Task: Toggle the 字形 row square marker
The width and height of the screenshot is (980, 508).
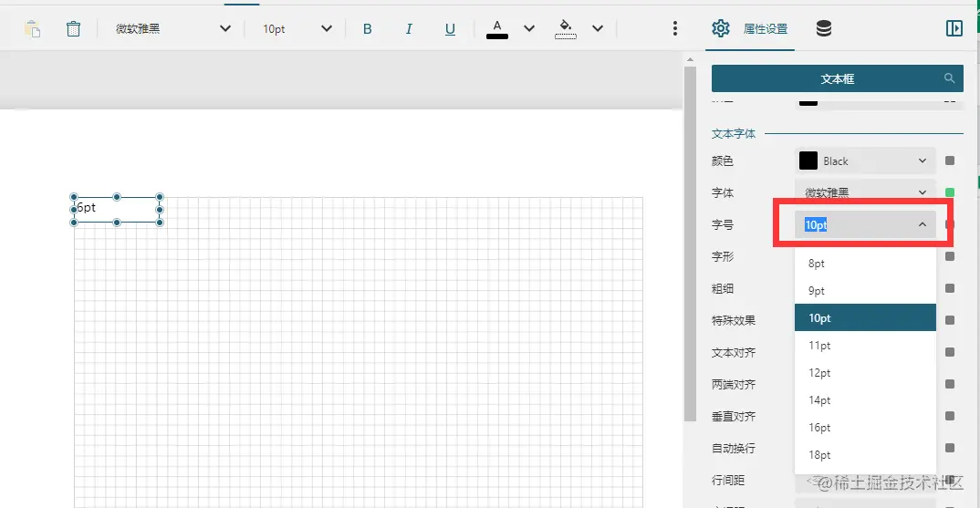Action: [x=950, y=256]
